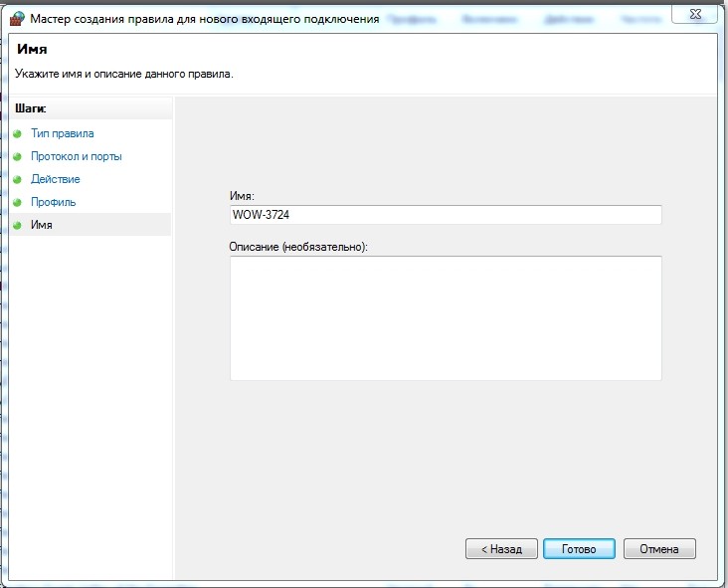Image resolution: width=728 pixels, height=588 pixels.
Task: Click green bullet beside the Имя step
Action: coord(18,226)
